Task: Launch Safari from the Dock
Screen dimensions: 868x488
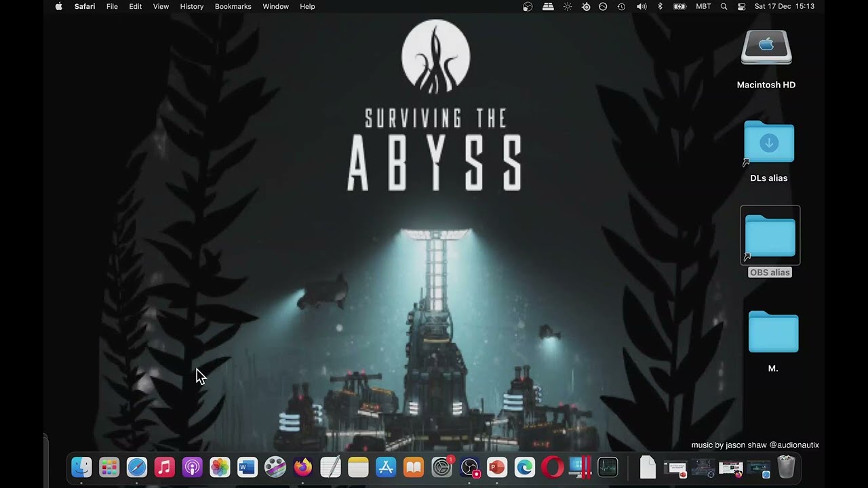Action: coord(137,467)
